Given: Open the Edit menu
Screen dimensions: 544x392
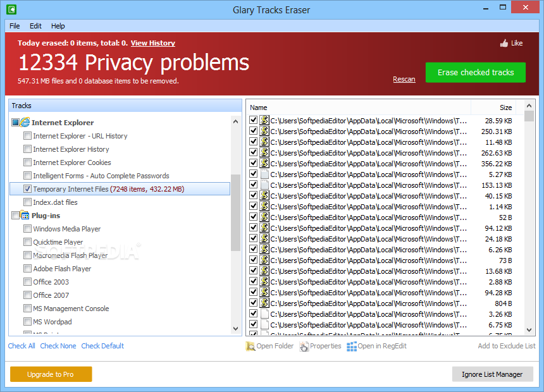Looking at the screenshot, I should [35, 26].
